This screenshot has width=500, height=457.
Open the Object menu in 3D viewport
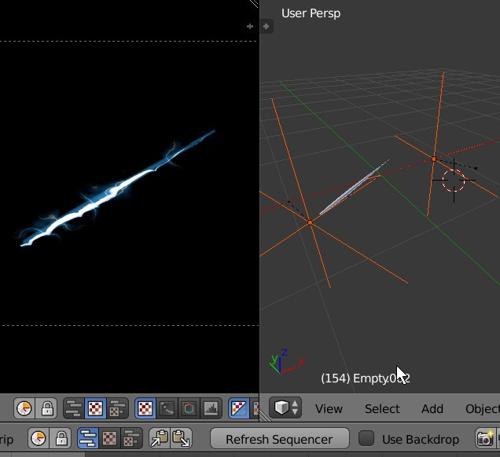pyautogui.click(x=482, y=409)
